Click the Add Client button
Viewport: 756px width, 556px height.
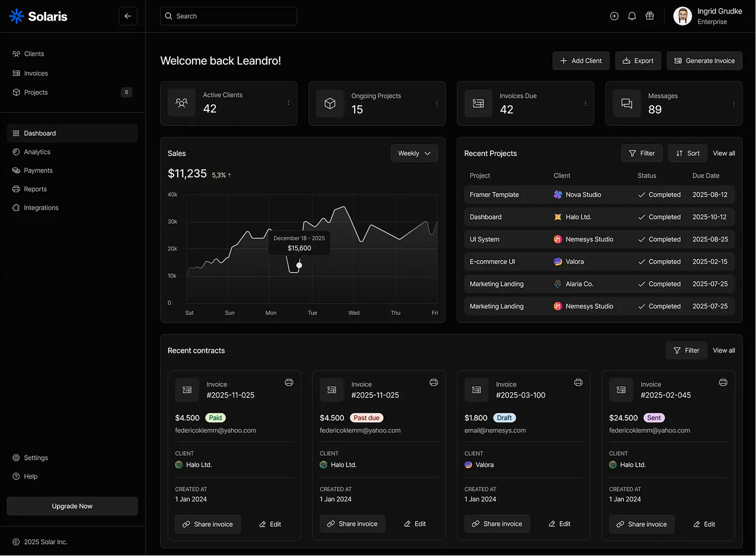pyautogui.click(x=581, y=61)
